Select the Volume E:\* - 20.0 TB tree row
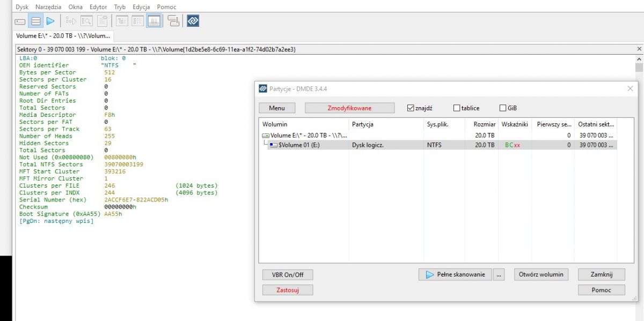The width and height of the screenshot is (644, 321). click(438, 136)
